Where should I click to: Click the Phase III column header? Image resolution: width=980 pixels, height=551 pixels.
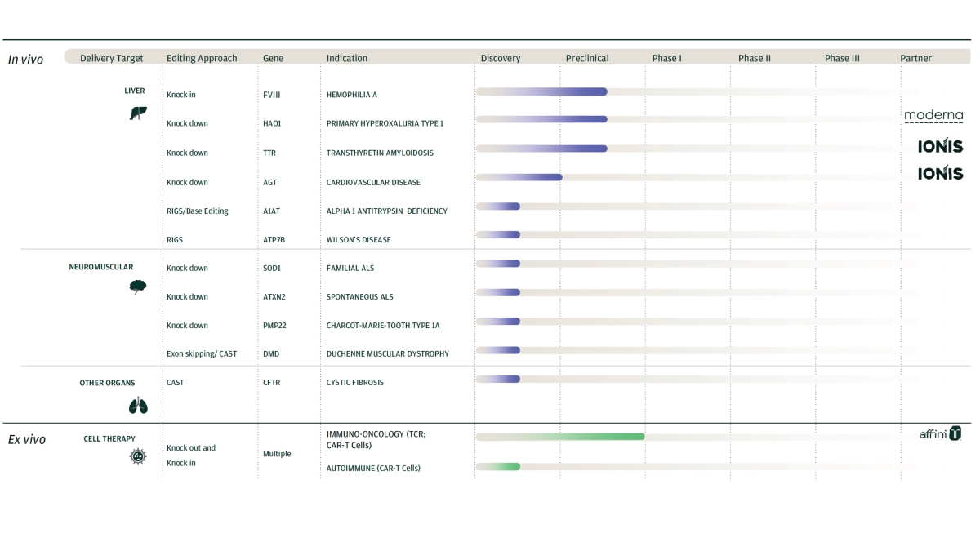click(842, 58)
